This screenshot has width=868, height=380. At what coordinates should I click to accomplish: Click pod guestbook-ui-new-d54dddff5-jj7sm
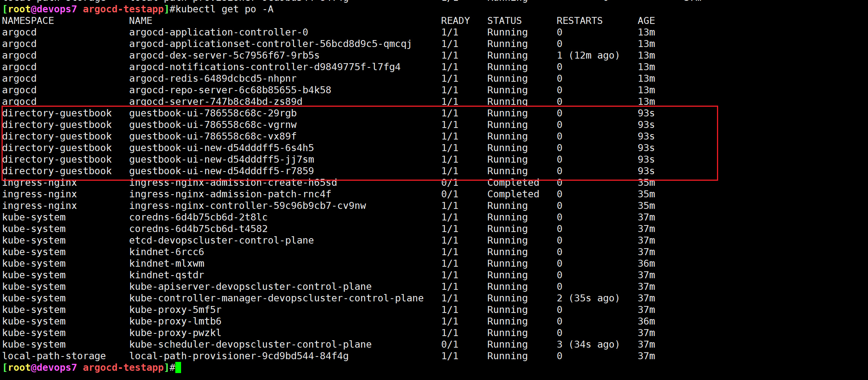tap(222, 160)
